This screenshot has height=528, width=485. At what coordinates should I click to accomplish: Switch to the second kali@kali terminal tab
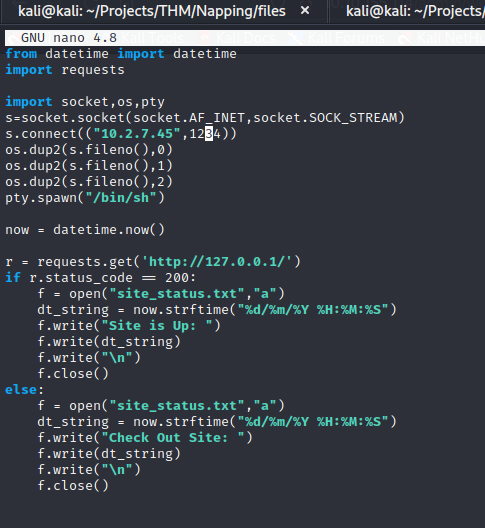coord(415,11)
